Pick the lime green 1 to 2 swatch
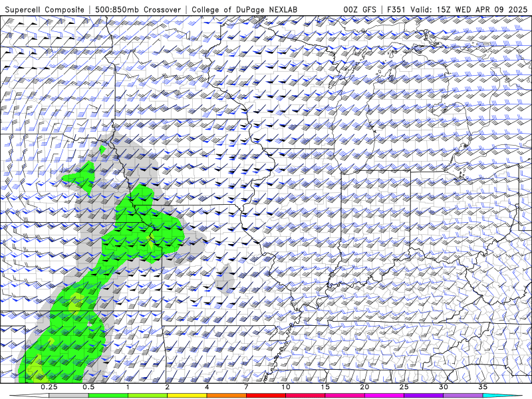 click(x=148, y=396)
